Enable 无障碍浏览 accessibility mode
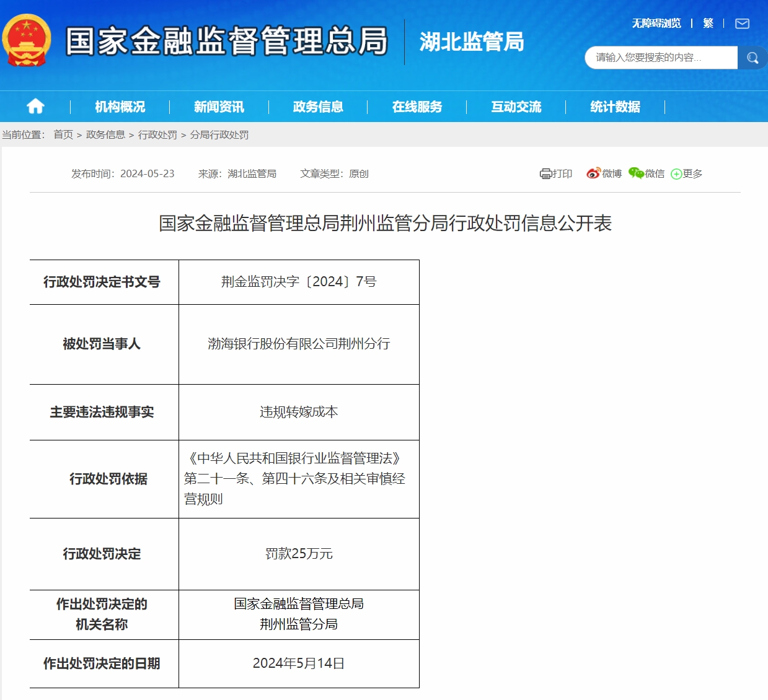The width and height of the screenshot is (768, 700). [656, 24]
